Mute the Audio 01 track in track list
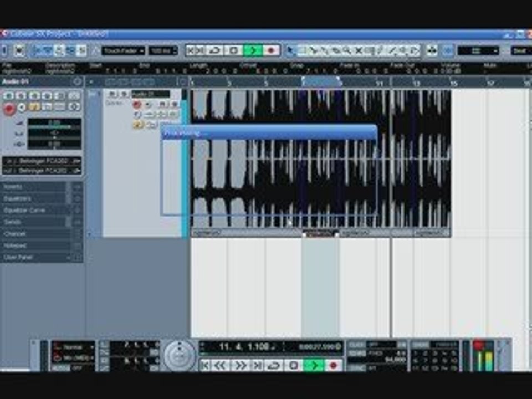Screen dimensions: 532x399 tap(113, 94)
